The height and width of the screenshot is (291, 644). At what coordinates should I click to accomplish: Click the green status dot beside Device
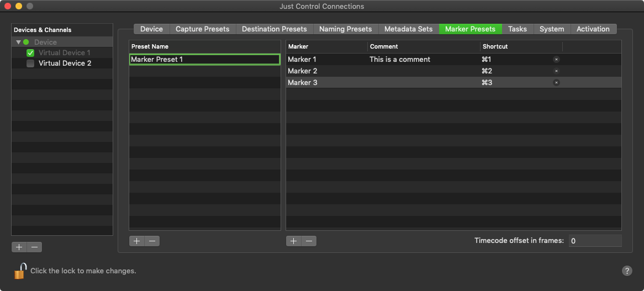coord(26,43)
